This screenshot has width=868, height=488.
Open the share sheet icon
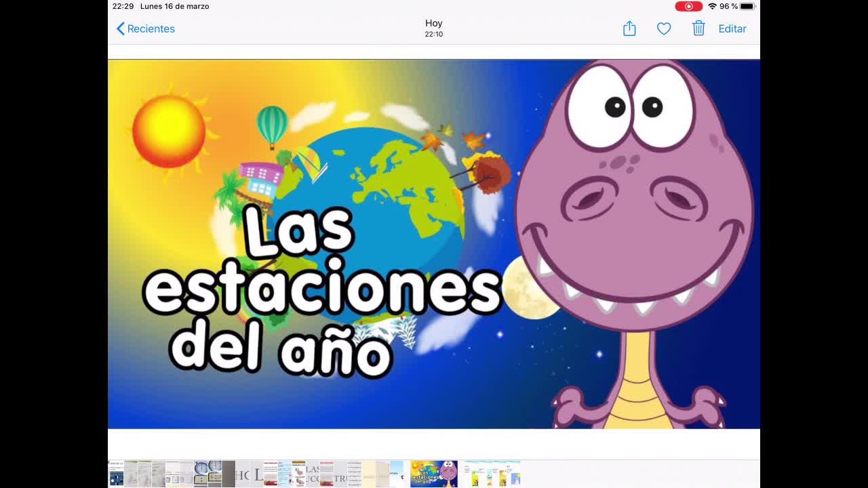click(x=629, y=28)
